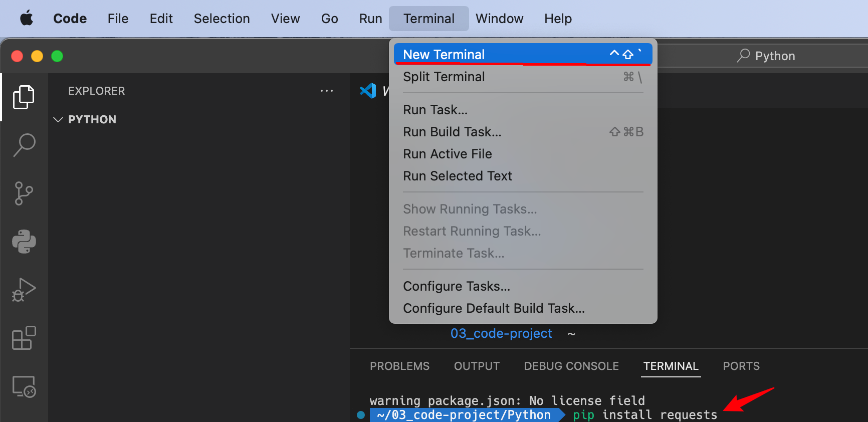Choose Configure Default Build Task
The width and height of the screenshot is (868, 422).
point(494,308)
